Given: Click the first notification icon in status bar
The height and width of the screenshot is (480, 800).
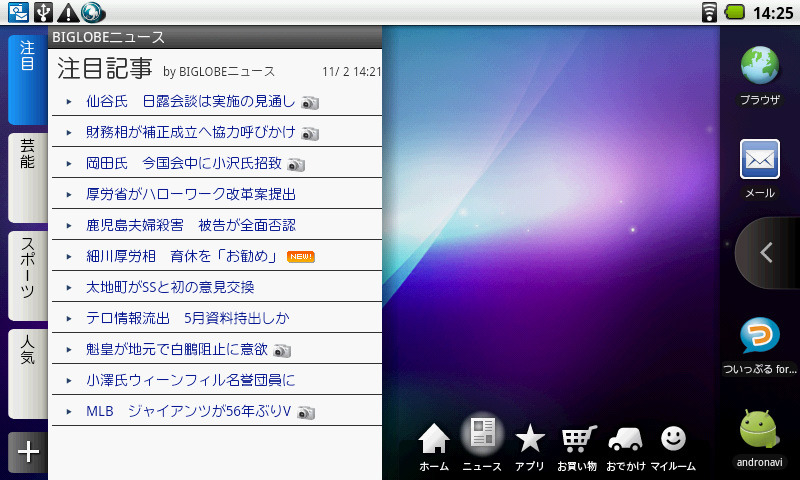Looking at the screenshot, I should pyautogui.click(x=18, y=12).
